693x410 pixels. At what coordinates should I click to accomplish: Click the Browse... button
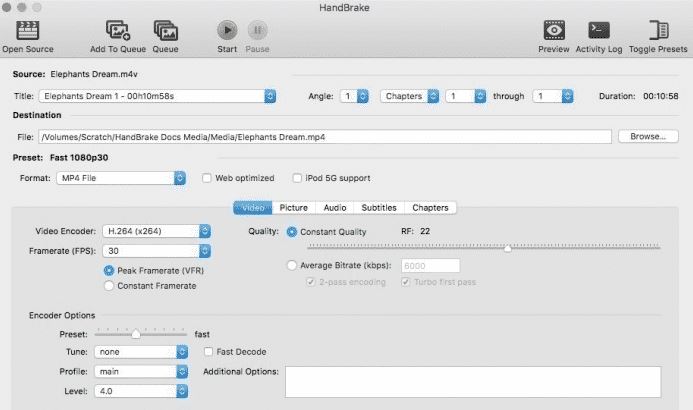coord(648,137)
